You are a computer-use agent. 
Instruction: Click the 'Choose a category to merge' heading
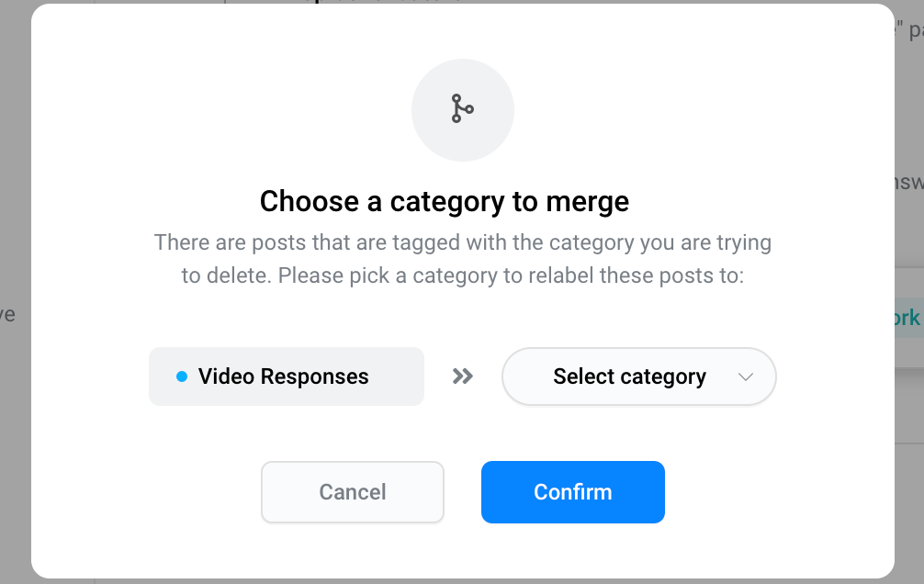point(445,201)
